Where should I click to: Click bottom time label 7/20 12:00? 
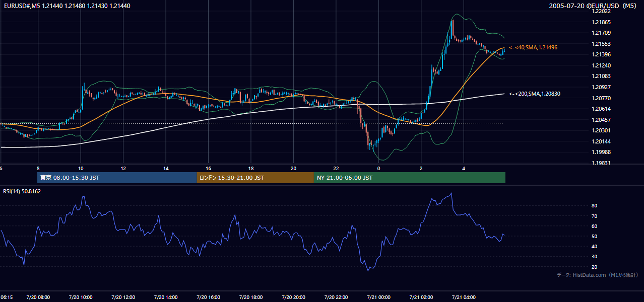(x=123, y=297)
